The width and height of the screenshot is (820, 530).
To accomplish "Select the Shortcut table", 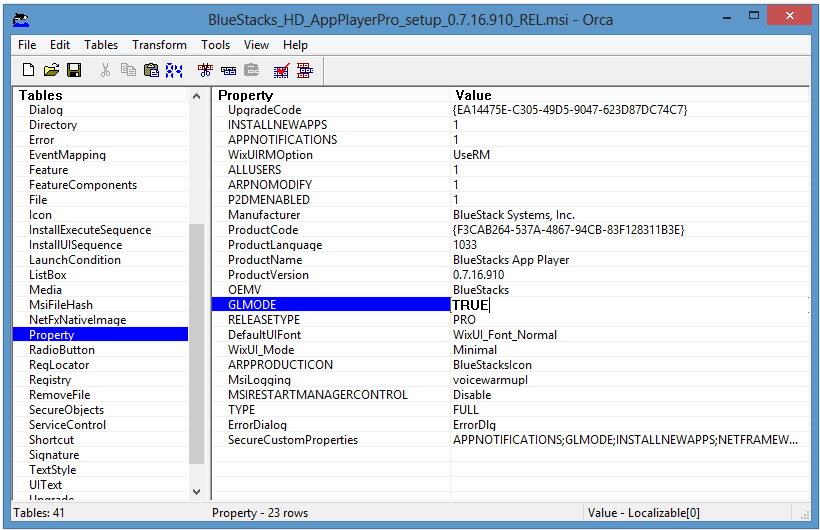I will pyautogui.click(x=51, y=440).
